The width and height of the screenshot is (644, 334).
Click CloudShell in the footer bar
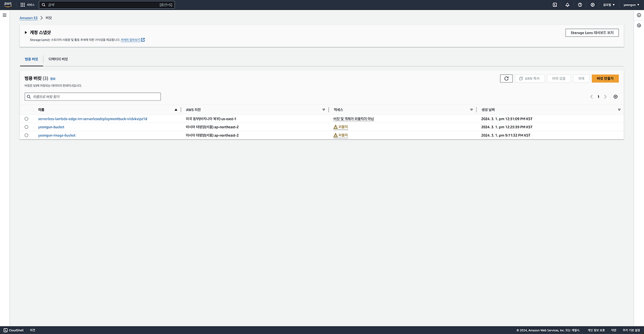click(13, 330)
